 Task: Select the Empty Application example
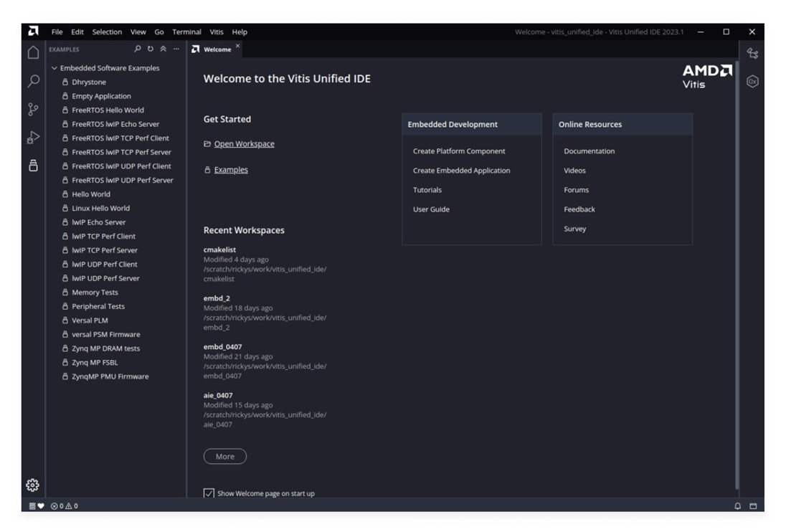coord(101,96)
